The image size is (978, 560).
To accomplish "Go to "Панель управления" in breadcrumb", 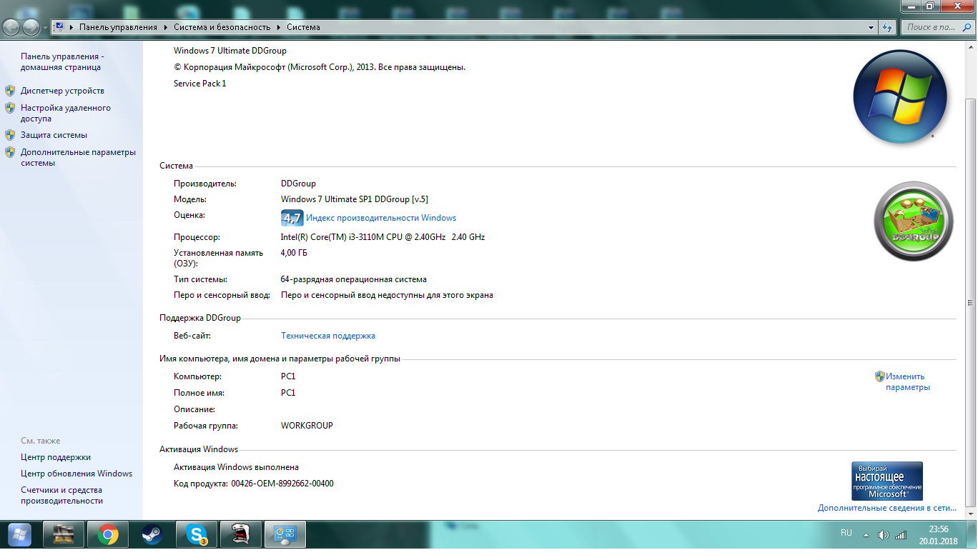I will coord(118,27).
